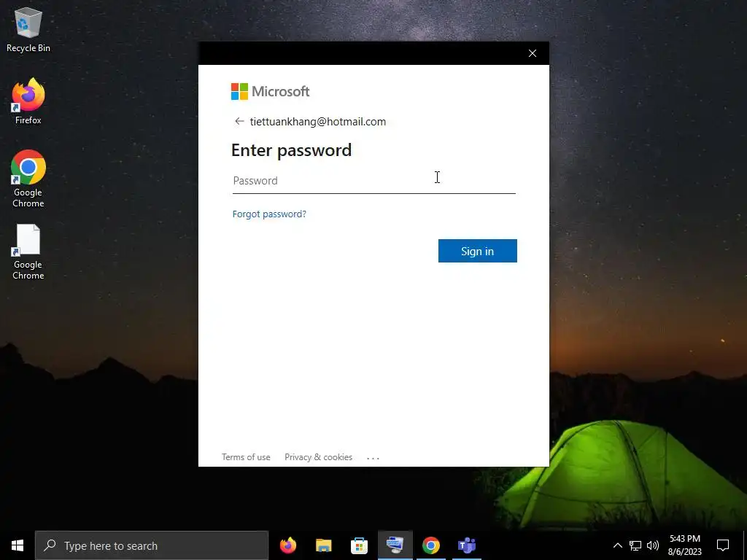Open the network status tray icon

[635, 545]
